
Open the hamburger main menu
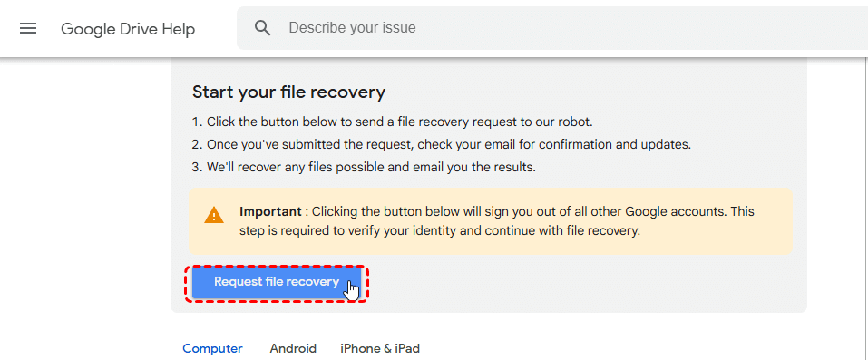point(28,28)
